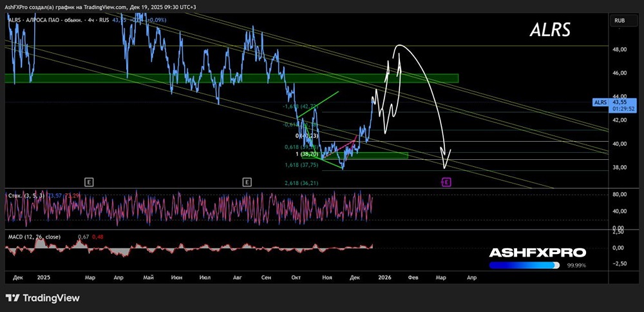Click the 80,00 stochastic scale label
This screenshot has width=644, height=312.
point(620,194)
